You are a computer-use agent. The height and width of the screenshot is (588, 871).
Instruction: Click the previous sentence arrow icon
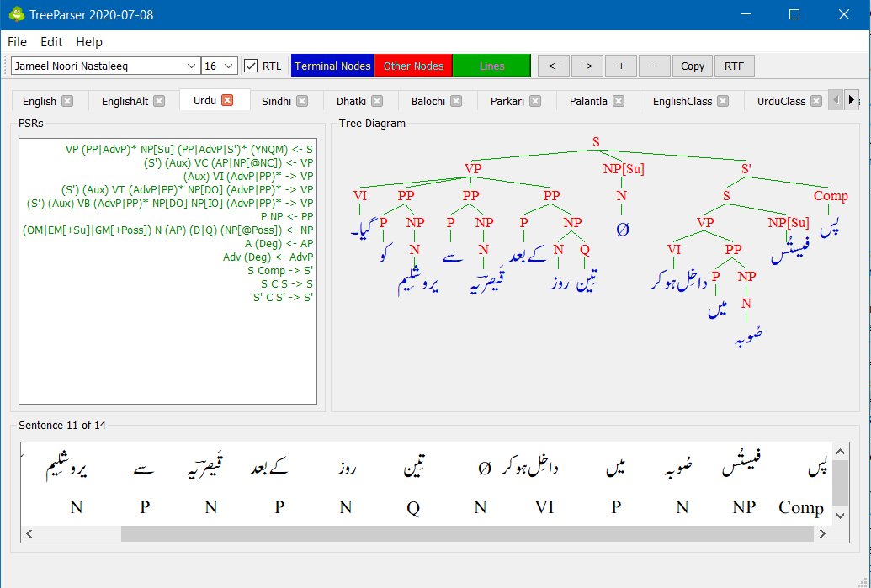click(x=553, y=65)
